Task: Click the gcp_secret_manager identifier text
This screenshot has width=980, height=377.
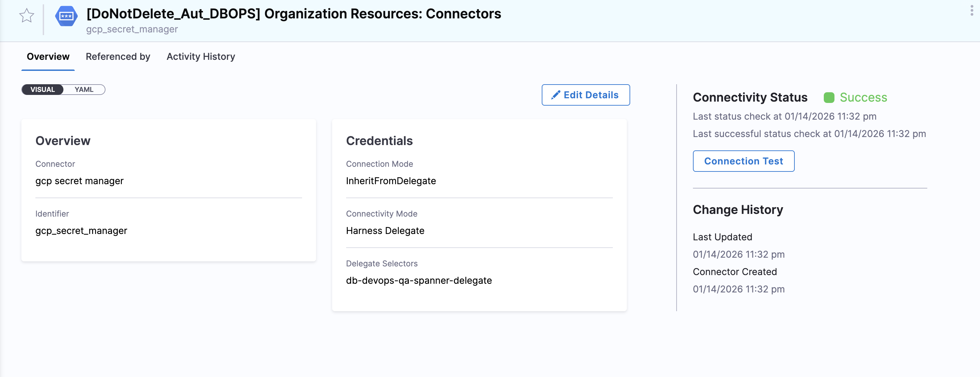Action: (x=81, y=230)
